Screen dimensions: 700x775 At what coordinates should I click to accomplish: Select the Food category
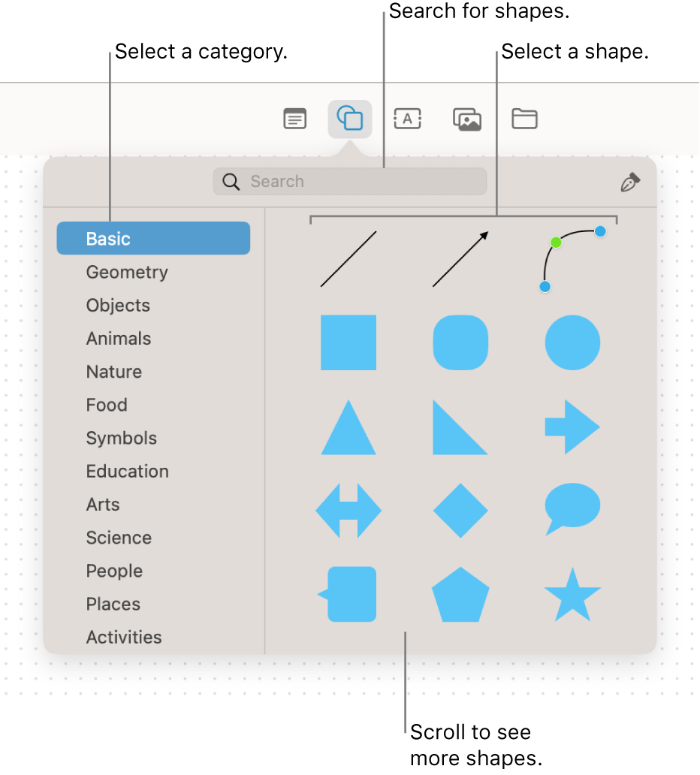(106, 405)
